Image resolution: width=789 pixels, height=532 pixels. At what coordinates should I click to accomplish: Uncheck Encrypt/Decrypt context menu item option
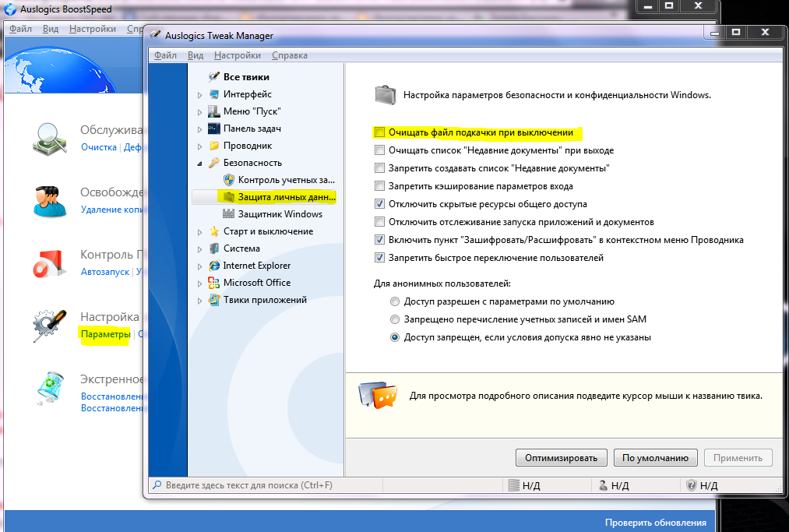379,240
